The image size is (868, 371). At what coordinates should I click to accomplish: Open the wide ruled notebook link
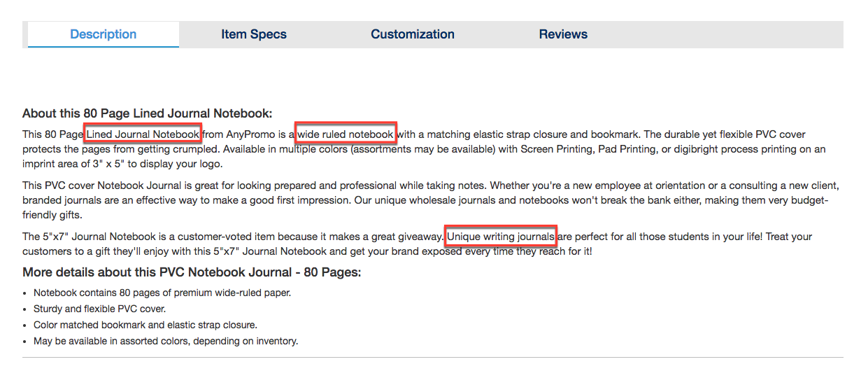coord(346,134)
